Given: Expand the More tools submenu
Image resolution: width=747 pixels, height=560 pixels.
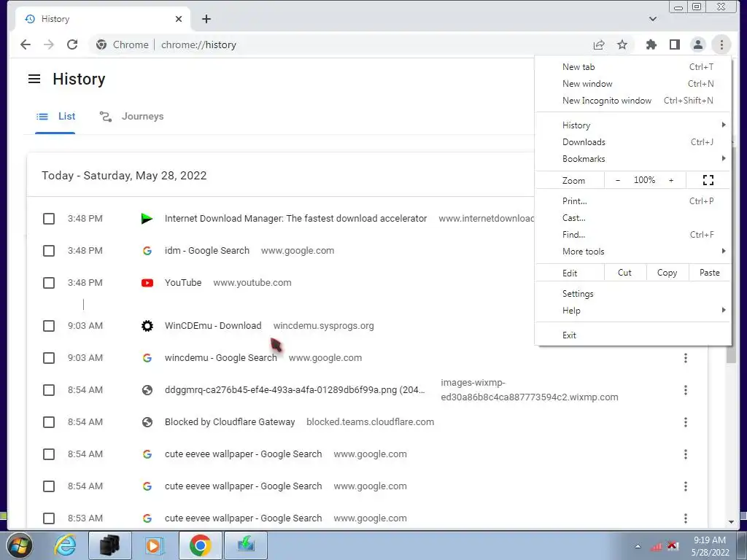Looking at the screenshot, I should (x=632, y=252).
